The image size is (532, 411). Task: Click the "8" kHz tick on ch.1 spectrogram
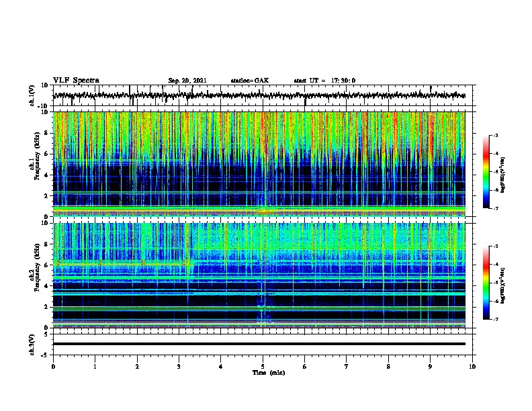point(47,133)
